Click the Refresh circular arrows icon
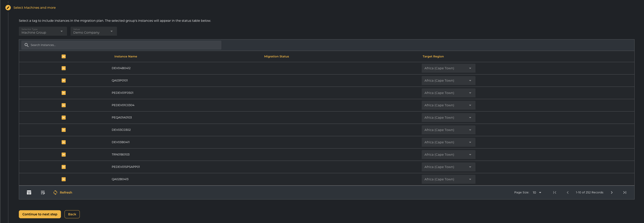 [x=55, y=192]
